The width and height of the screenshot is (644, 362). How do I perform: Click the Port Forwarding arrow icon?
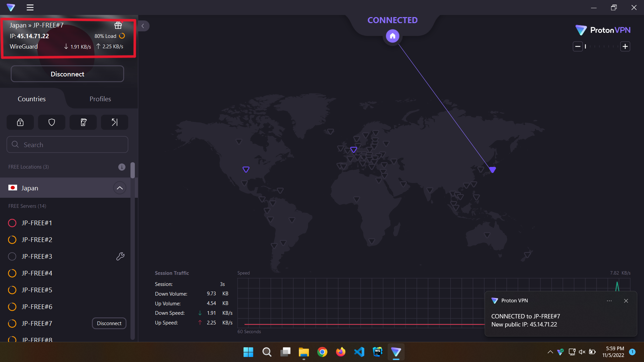point(114,122)
